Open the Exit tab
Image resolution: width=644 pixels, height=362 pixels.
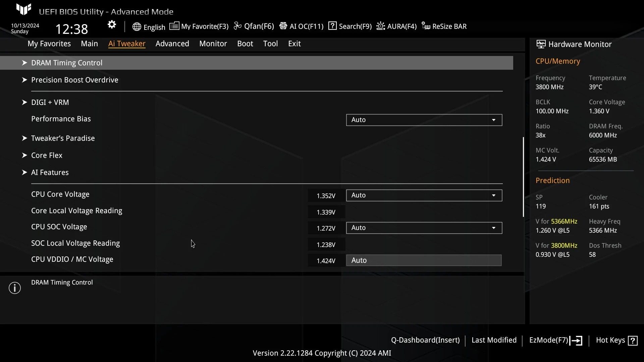[x=294, y=44]
